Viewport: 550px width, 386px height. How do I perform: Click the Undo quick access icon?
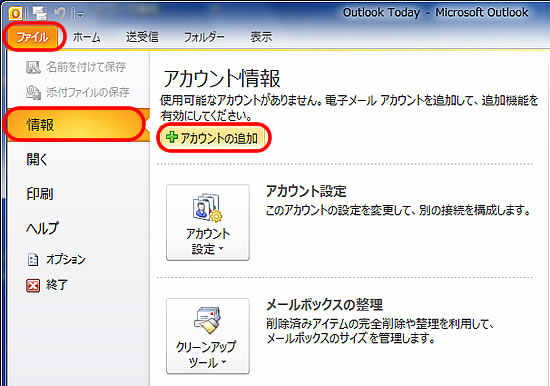pyautogui.click(x=60, y=13)
